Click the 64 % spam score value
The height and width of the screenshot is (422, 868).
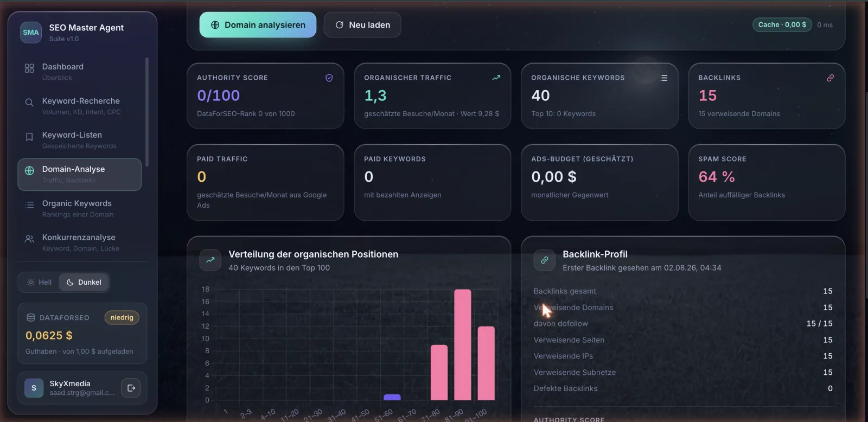coord(717,177)
